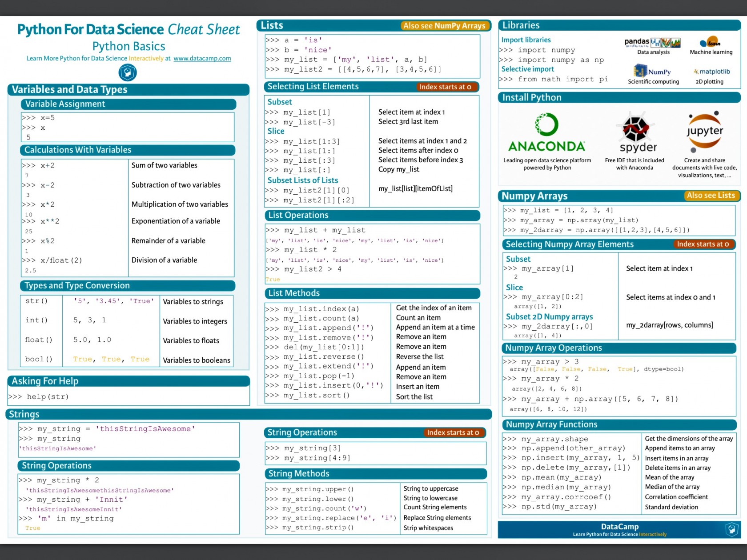Click the 'Calculations With Variables' header
The width and height of the screenshot is (747, 560).
tap(128, 150)
